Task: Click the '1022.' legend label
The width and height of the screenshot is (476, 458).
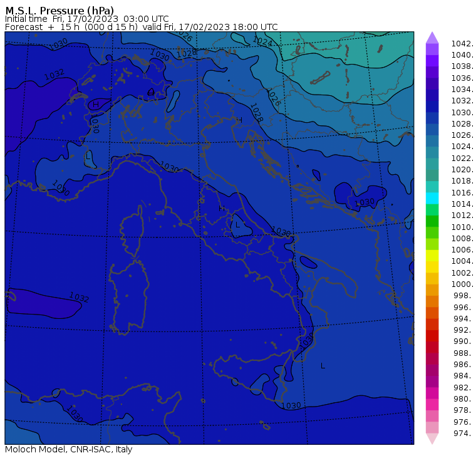Action: [462, 159]
